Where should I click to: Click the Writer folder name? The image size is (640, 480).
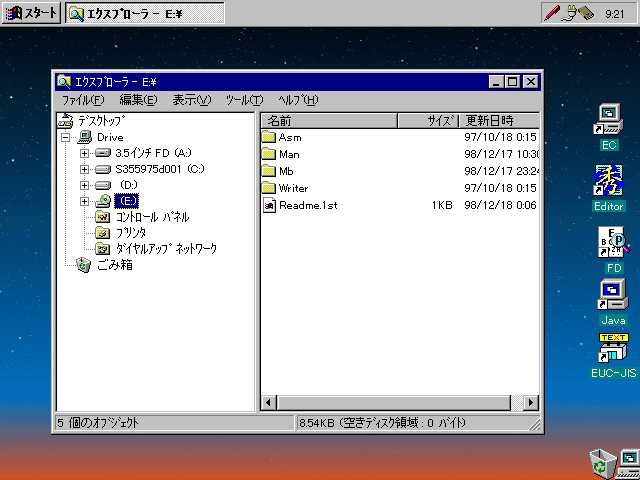tap(293, 188)
